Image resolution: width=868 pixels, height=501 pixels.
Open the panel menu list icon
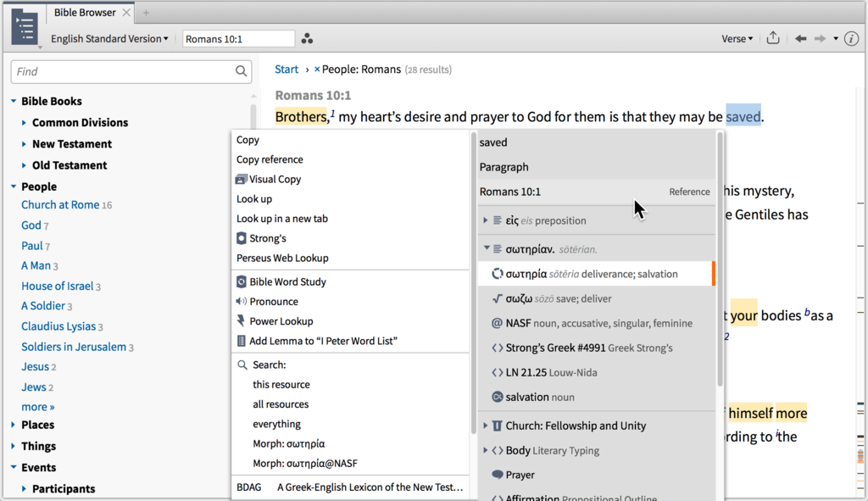25,26
